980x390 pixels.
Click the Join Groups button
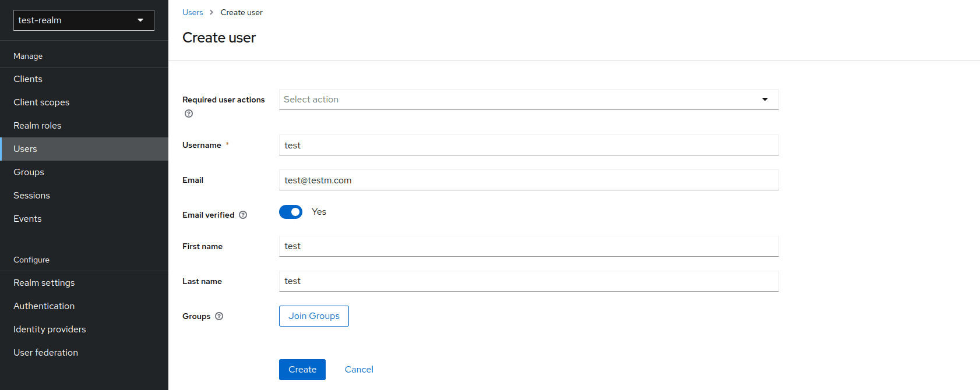tap(314, 316)
